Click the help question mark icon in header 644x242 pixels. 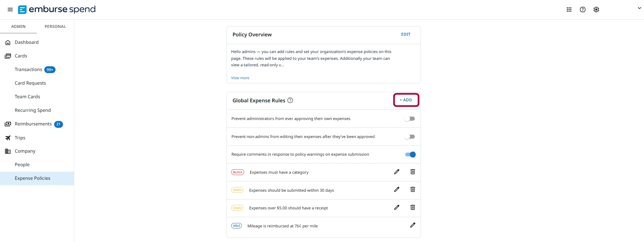click(x=583, y=10)
